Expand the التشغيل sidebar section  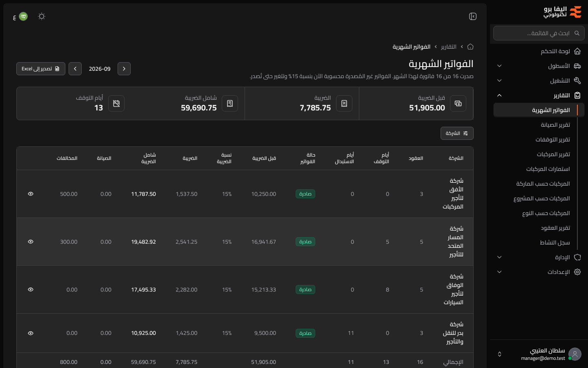coord(539,81)
